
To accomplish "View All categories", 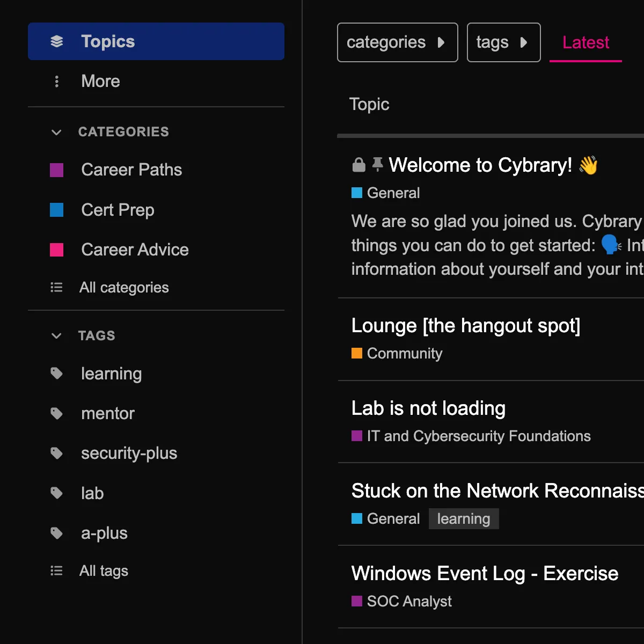I will (x=156, y=288).
